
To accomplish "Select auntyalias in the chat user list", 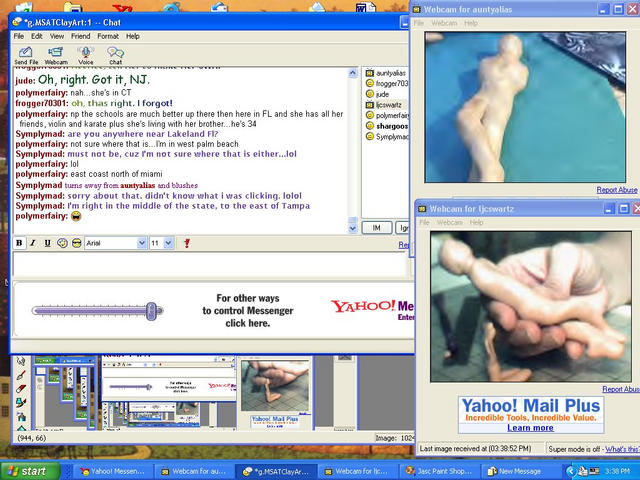I will (386, 73).
